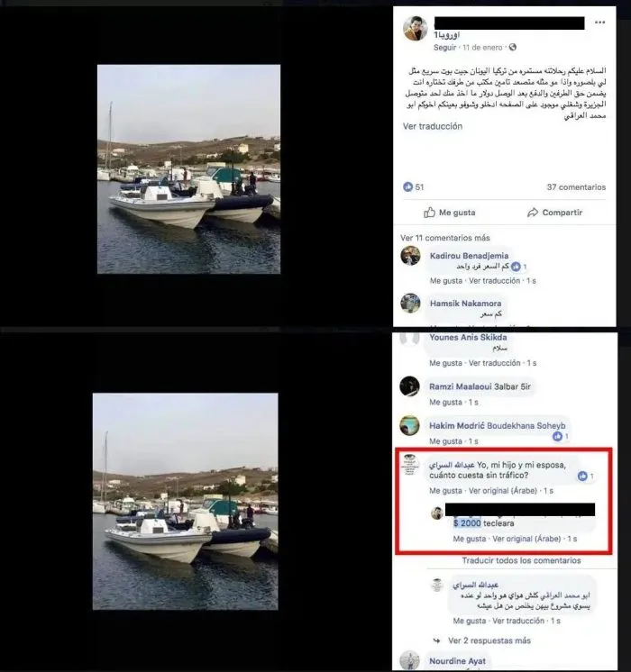Click Seguir to follow the poster
This screenshot has height=672, width=631.
tap(444, 47)
